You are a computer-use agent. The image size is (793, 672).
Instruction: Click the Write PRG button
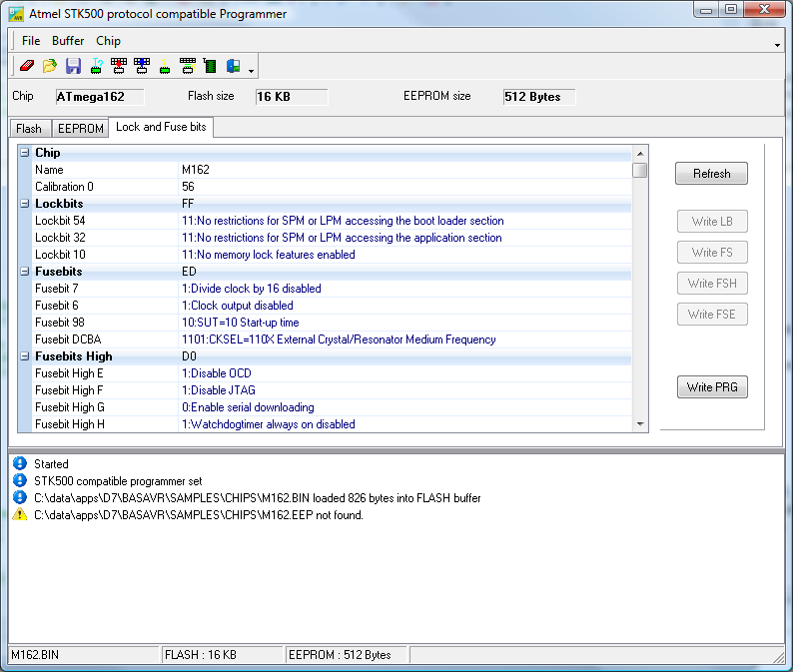tap(712, 386)
